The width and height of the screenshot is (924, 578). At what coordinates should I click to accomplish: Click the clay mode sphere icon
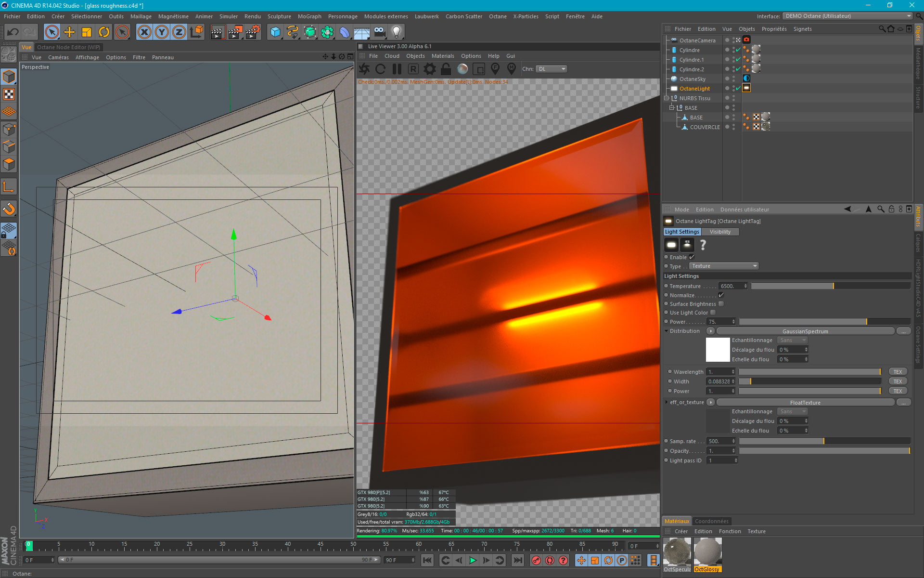462,69
